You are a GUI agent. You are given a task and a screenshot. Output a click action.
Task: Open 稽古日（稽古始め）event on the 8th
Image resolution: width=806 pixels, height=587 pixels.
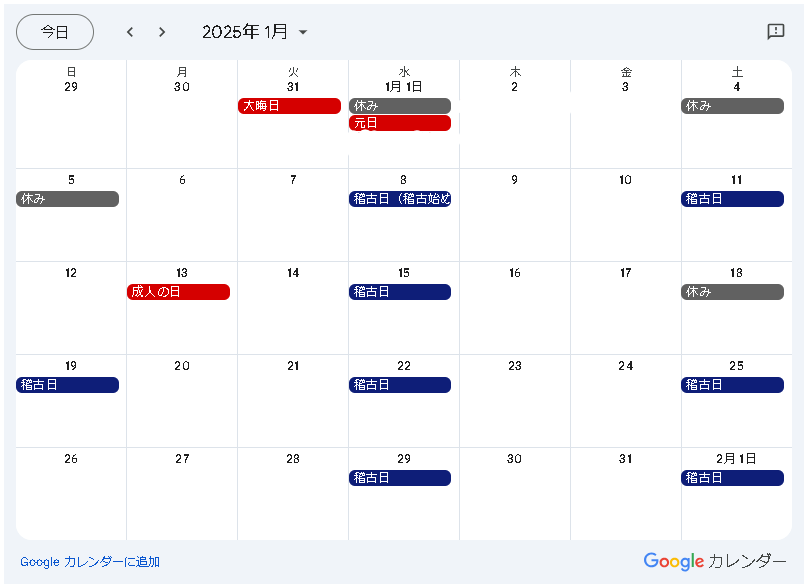(x=400, y=199)
